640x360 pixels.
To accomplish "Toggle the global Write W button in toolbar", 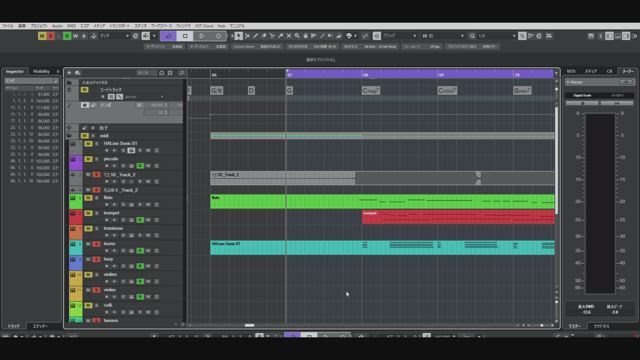I will pyautogui.click(x=76, y=36).
